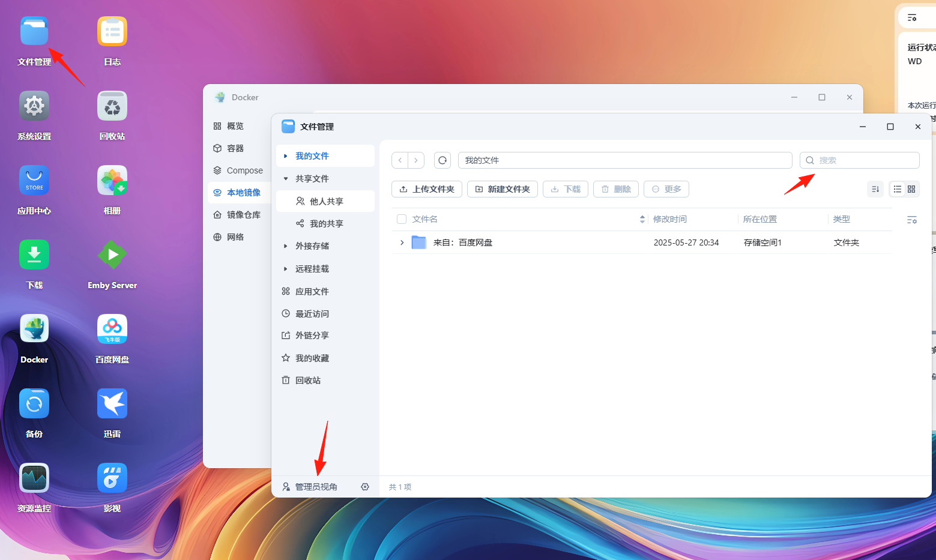Click 管理员视角 at bottom left
The height and width of the screenshot is (560, 936).
pos(310,487)
